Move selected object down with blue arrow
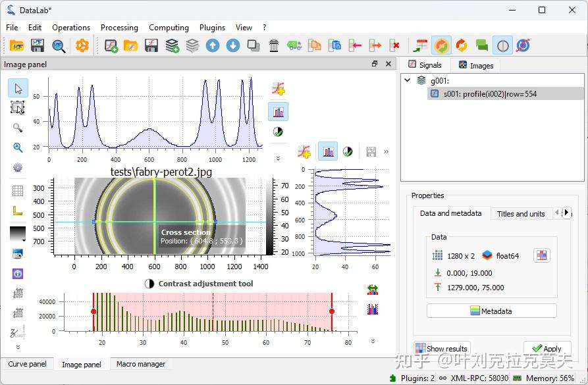The width and height of the screenshot is (588, 385). pyautogui.click(x=233, y=45)
